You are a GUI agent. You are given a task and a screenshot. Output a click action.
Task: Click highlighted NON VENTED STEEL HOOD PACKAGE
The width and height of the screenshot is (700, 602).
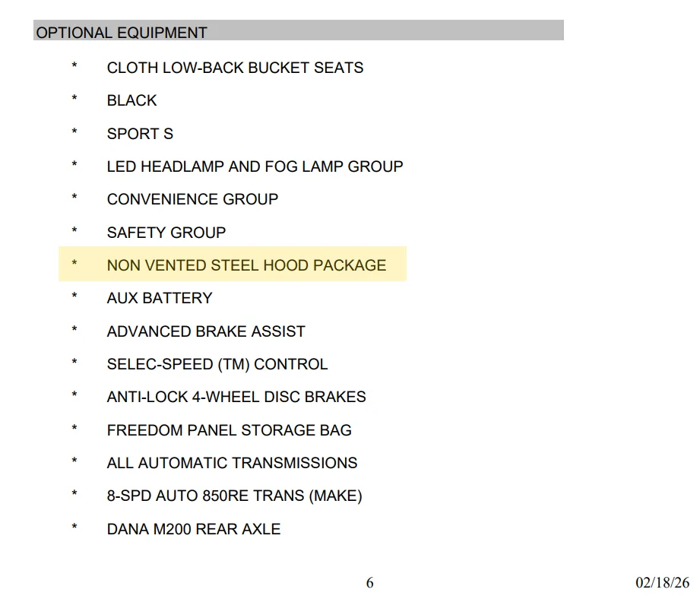point(246,265)
